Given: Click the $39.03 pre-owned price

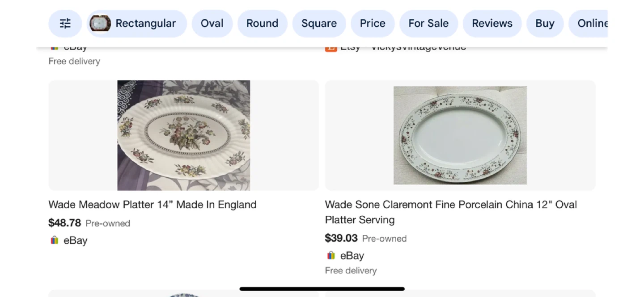Looking at the screenshot, I should click(341, 238).
